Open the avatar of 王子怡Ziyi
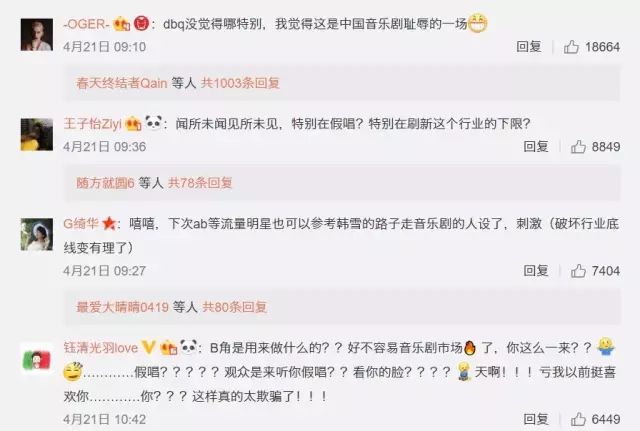The height and width of the screenshot is (431, 640). pyautogui.click(x=37, y=135)
